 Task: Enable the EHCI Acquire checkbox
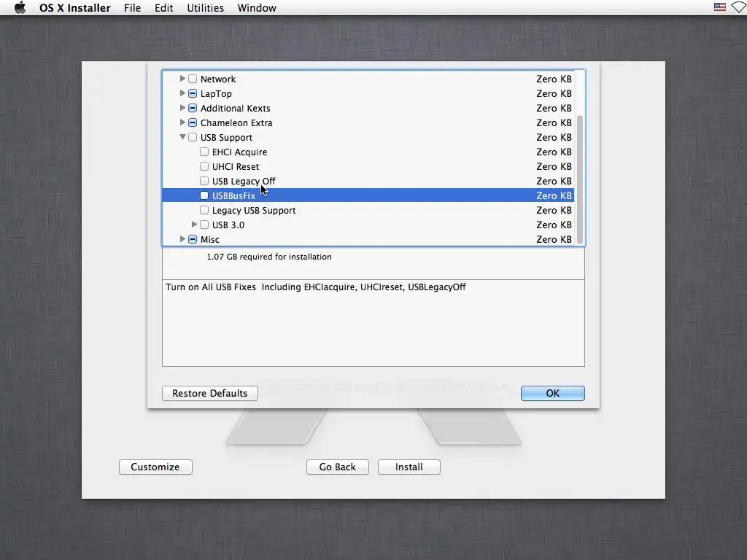coord(204,152)
